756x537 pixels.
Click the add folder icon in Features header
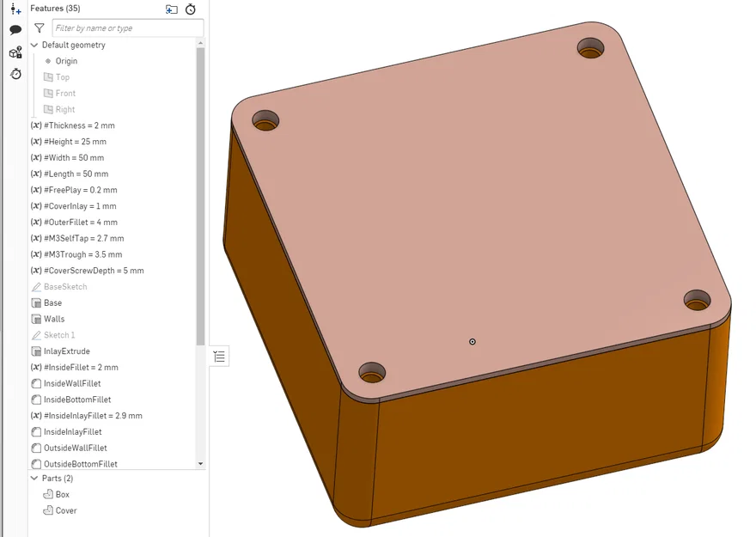[171, 9]
